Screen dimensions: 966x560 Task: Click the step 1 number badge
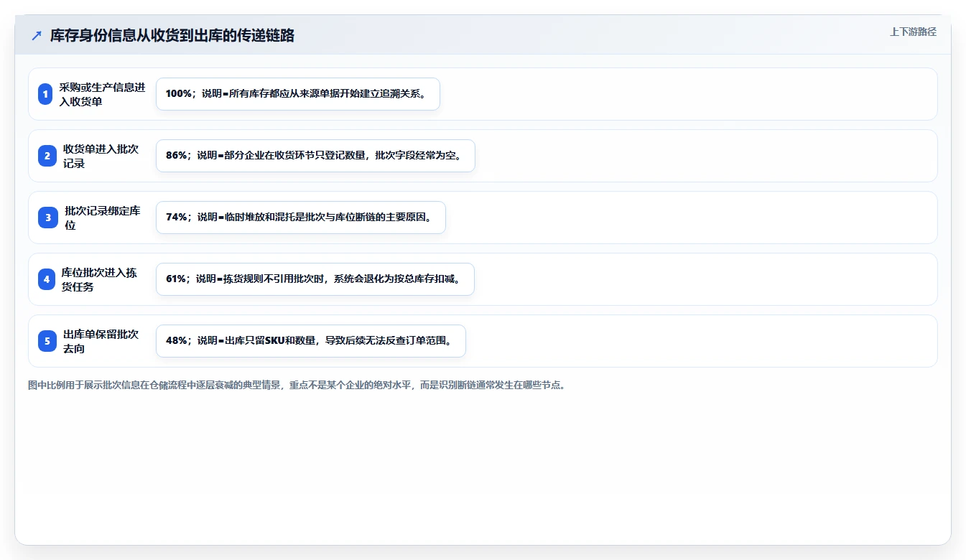45,94
